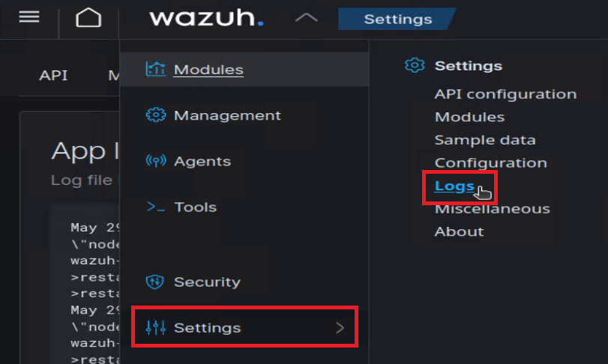The image size is (608, 364).
Task: Click the Management gear icon
Action: 155,115
